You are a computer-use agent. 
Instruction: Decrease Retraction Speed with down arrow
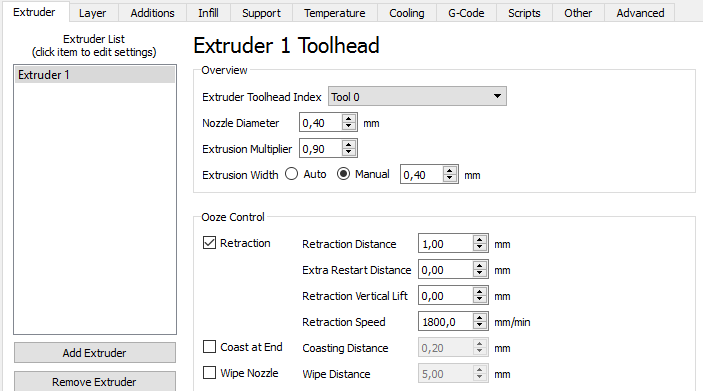point(480,326)
